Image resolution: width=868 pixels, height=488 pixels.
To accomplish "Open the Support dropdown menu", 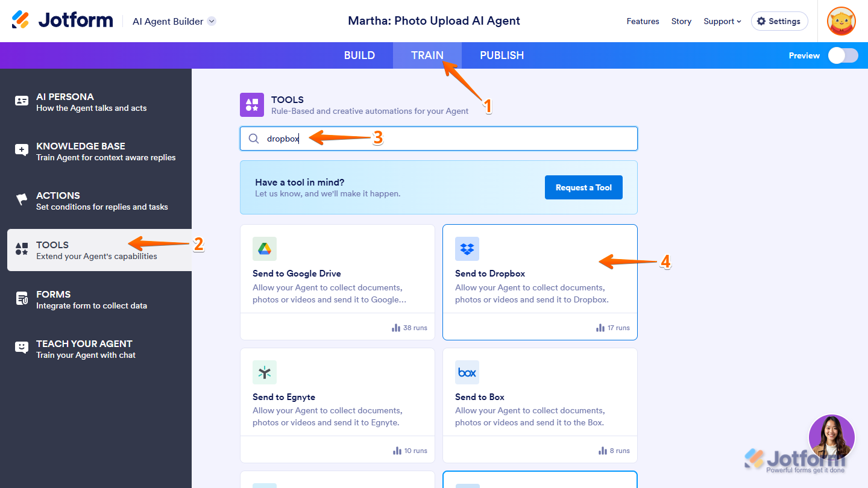I will [x=722, y=21].
